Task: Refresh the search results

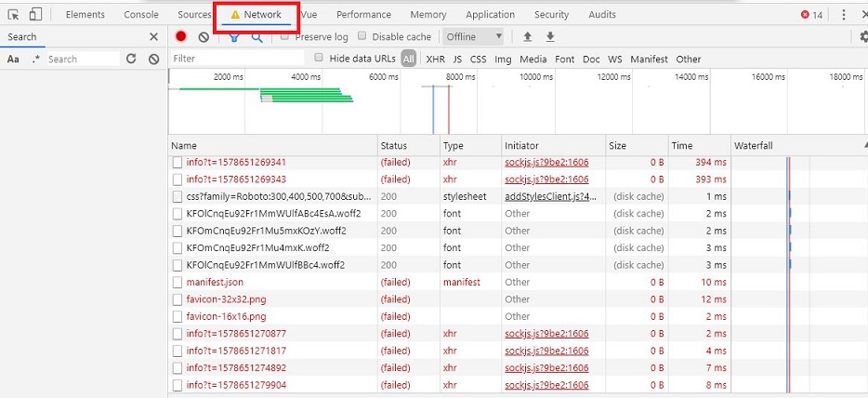Action: tap(131, 59)
